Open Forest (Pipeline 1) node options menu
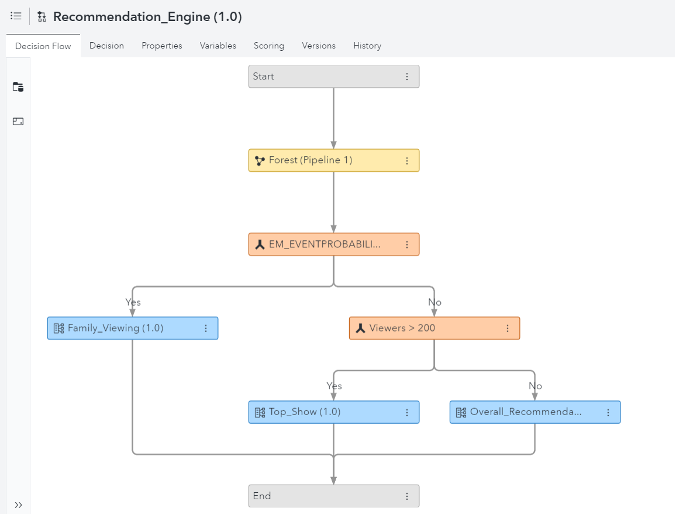 406,160
